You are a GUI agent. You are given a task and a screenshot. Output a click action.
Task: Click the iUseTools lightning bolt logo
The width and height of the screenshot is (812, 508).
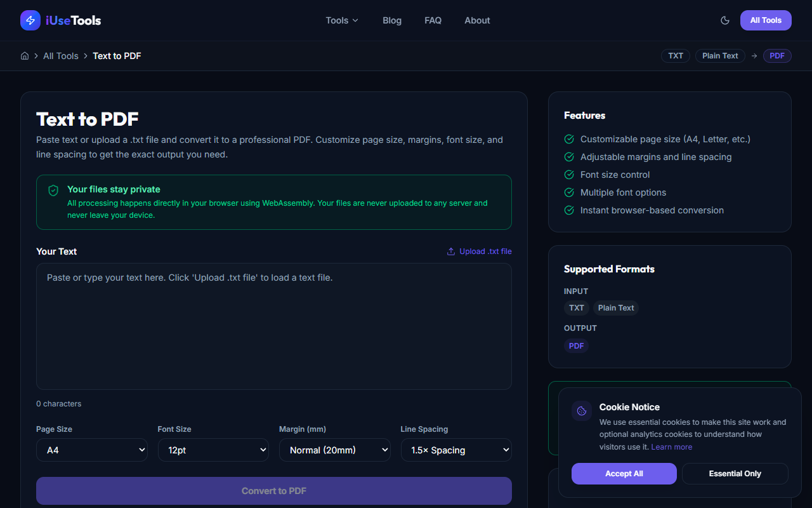(x=30, y=20)
